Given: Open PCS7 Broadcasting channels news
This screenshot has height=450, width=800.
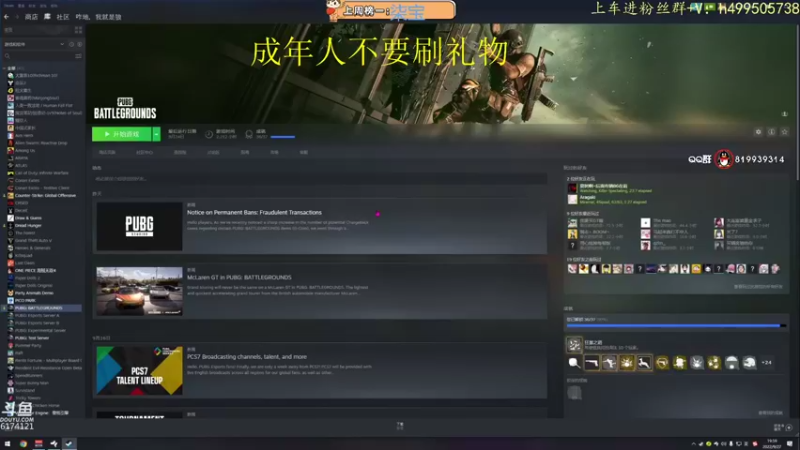Looking at the screenshot, I should [246, 357].
